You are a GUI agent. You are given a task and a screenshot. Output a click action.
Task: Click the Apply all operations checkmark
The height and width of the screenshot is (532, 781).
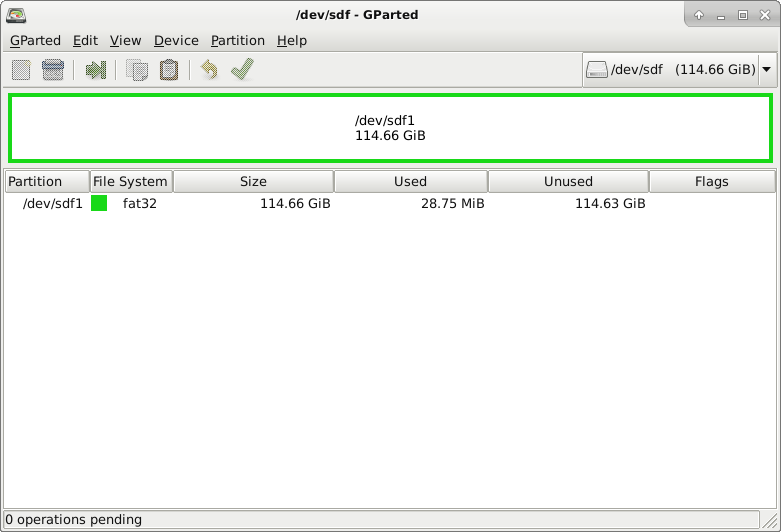[x=243, y=69]
